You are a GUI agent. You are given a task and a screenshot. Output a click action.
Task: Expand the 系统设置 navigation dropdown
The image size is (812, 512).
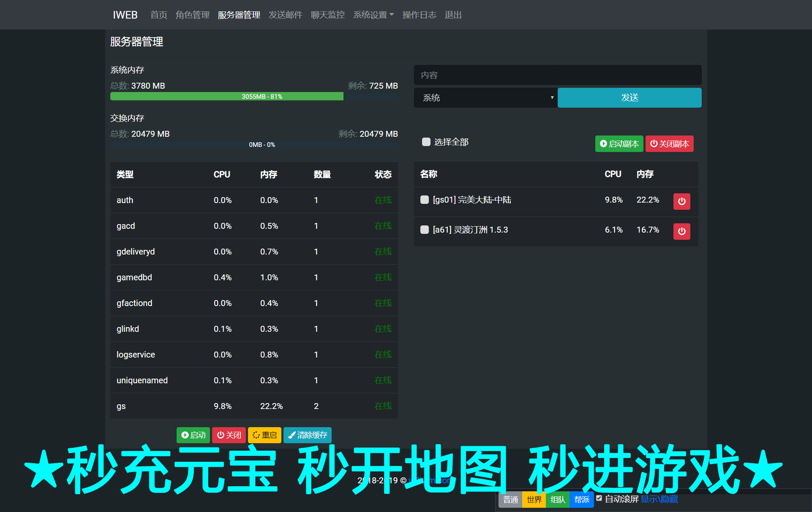[373, 15]
